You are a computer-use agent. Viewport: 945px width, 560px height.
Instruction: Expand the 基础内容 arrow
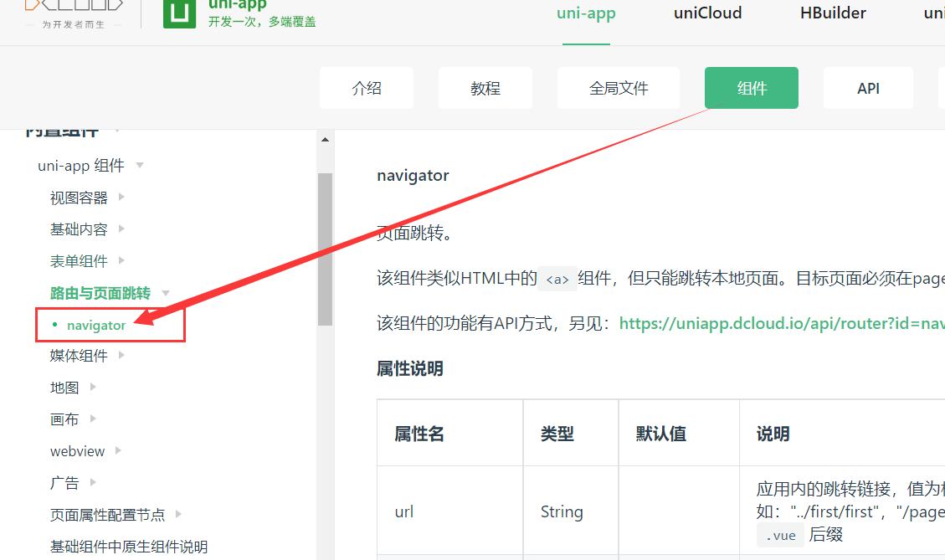121,229
